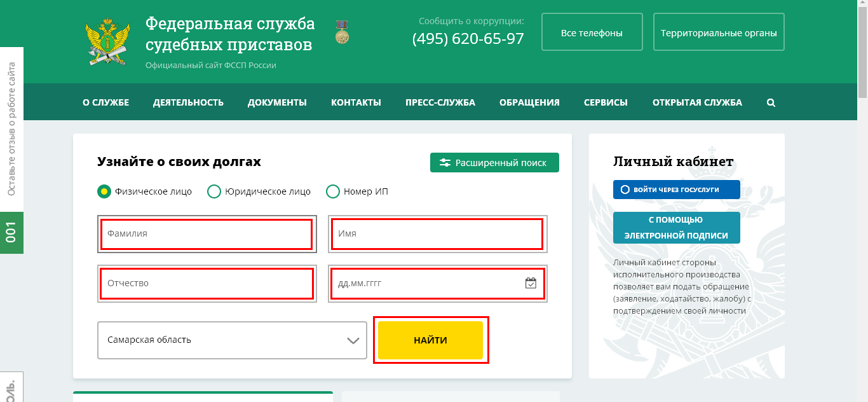The image size is (868, 402).
Task: Click the green 001 side tab
Action: click(11, 233)
